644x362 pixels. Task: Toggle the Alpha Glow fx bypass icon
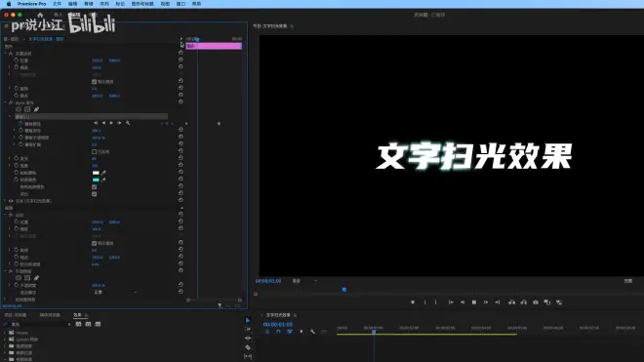(11, 102)
